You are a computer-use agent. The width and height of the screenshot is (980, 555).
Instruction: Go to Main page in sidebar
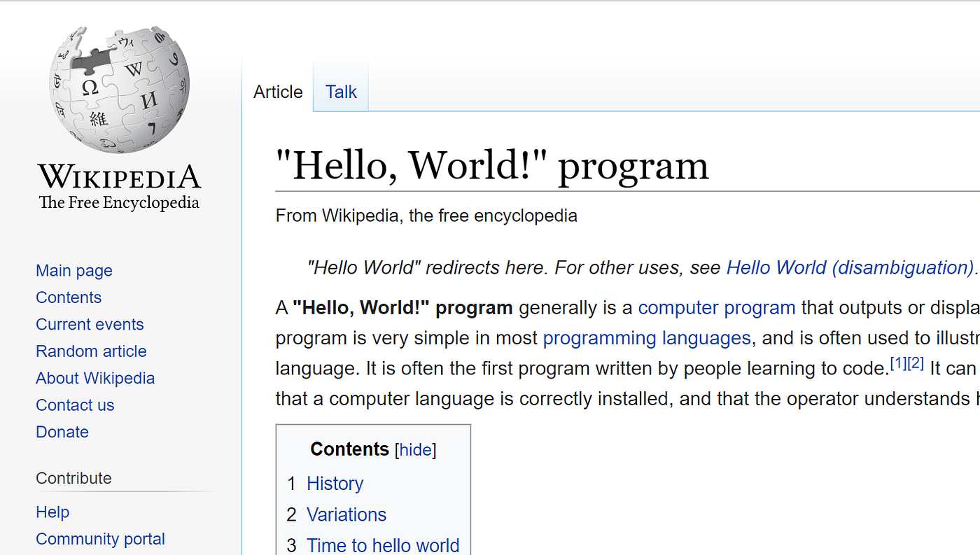[x=74, y=271]
